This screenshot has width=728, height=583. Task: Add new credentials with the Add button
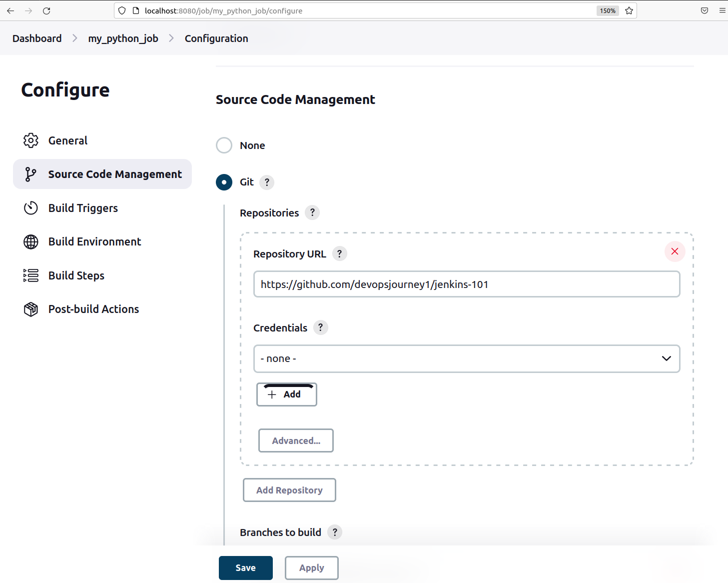click(287, 394)
